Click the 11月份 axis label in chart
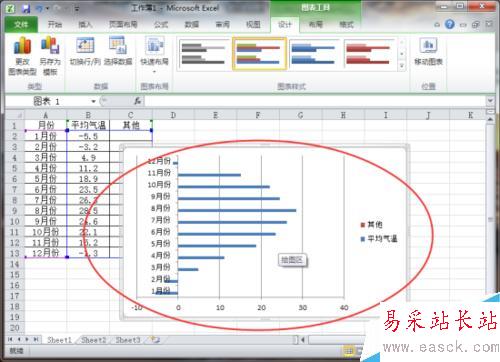Screen dimensions: 500x362 pos(159,173)
